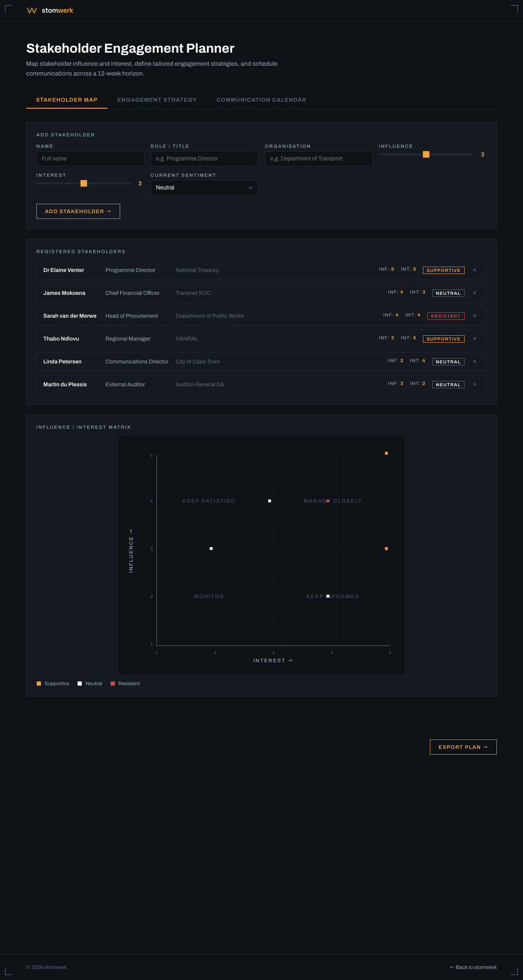This screenshot has width=523, height=980.
Task: Click Regional Manager role text
Action: click(x=128, y=339)
